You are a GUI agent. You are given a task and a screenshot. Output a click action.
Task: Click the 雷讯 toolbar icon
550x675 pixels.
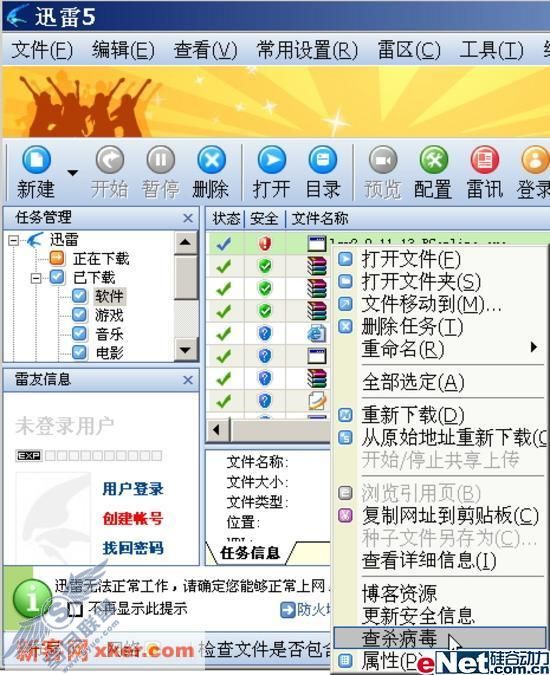[485, 160]
